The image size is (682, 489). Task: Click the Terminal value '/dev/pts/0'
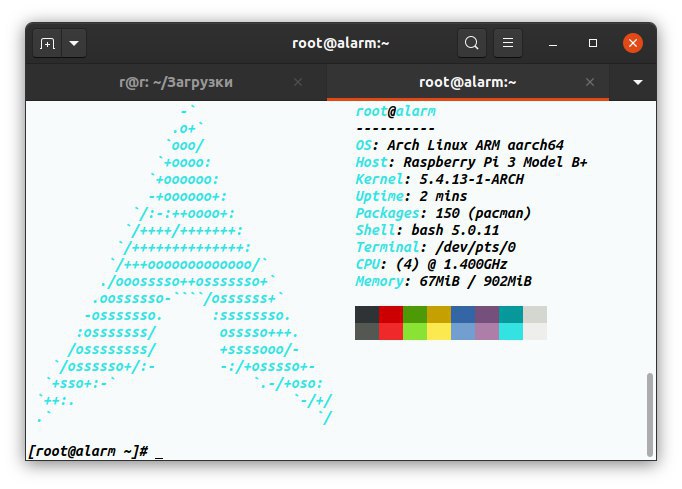tap(475, 247)
